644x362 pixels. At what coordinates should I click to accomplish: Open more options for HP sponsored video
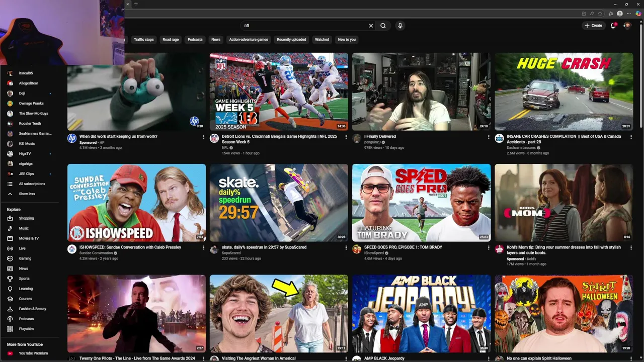(204, 137)
